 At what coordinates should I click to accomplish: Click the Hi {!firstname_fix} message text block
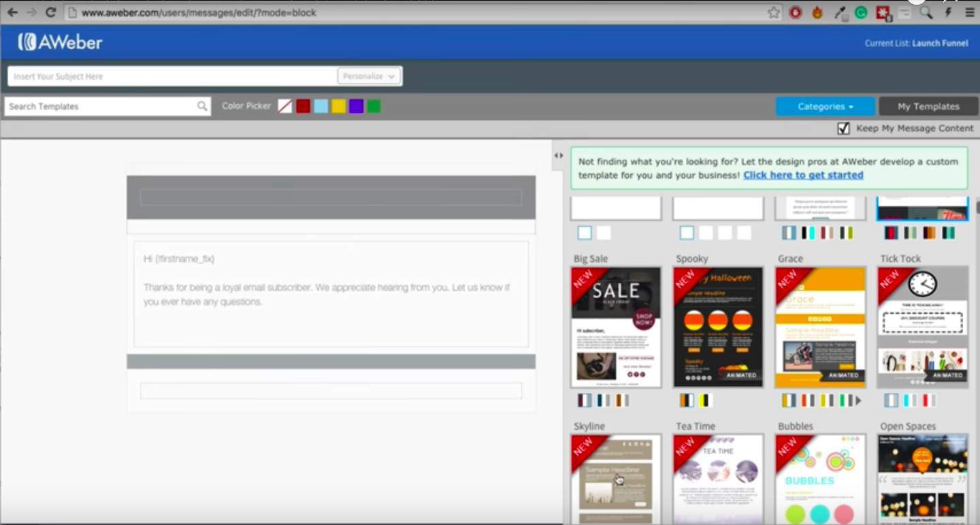pyautogui.click(x=331, y=294)
